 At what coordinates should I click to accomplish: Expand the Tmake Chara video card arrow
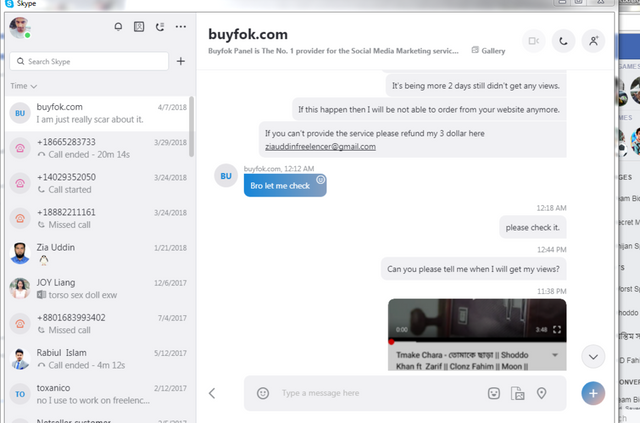[555, 355]
